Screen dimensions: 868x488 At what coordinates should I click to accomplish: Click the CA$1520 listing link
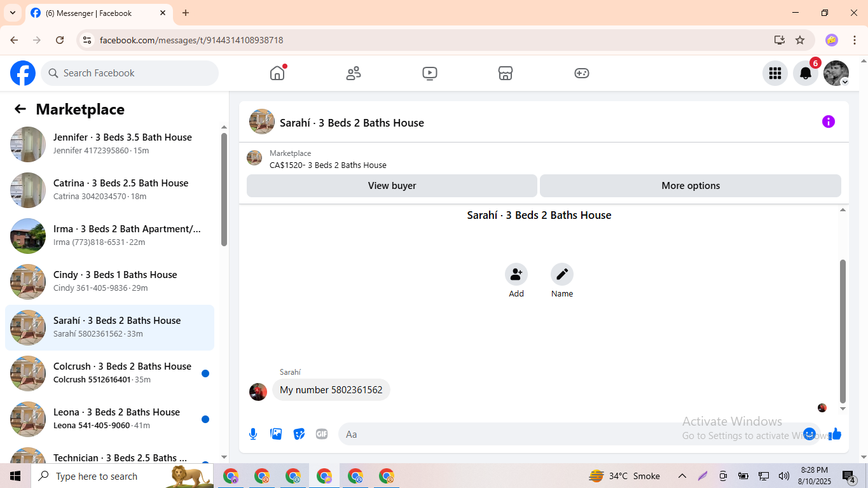[x=328, y=165]
